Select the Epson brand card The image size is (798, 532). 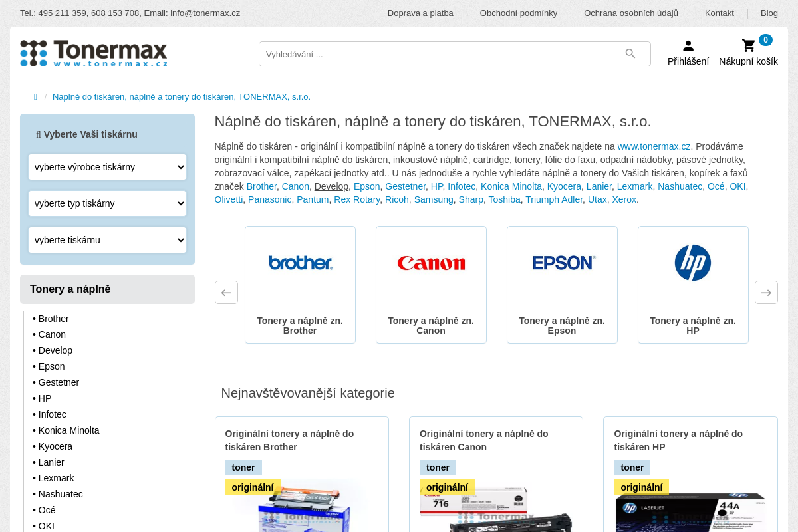562,285
